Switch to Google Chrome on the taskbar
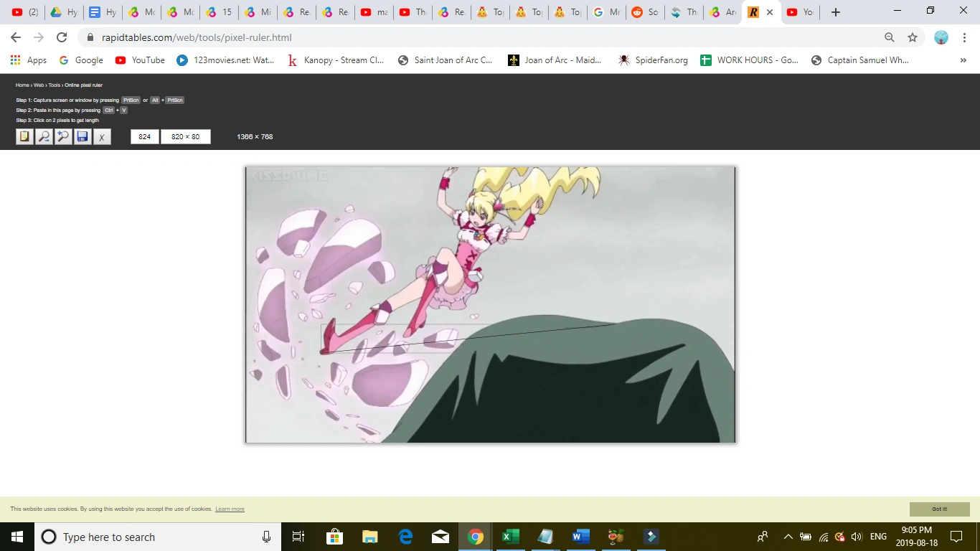Screen dimensions: 980x551 click(475, 537)
